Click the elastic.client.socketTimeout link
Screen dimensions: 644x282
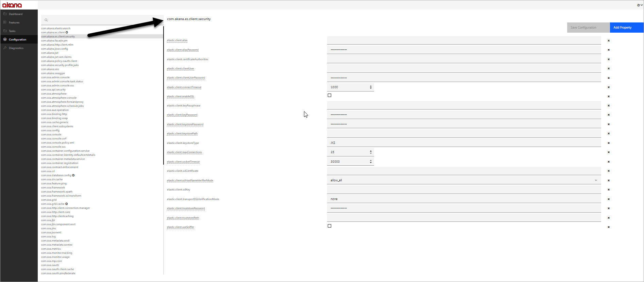(x=183, y=162)
